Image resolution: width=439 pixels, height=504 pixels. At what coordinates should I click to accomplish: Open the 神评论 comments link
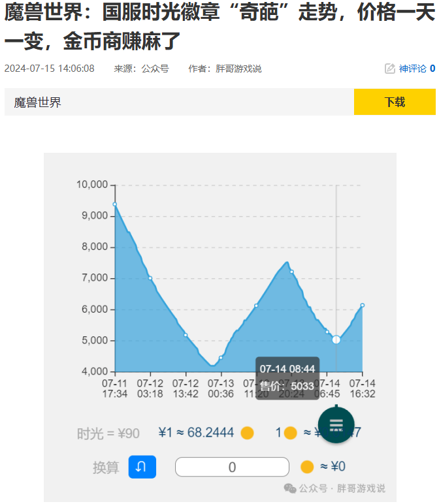click(412, 69)
